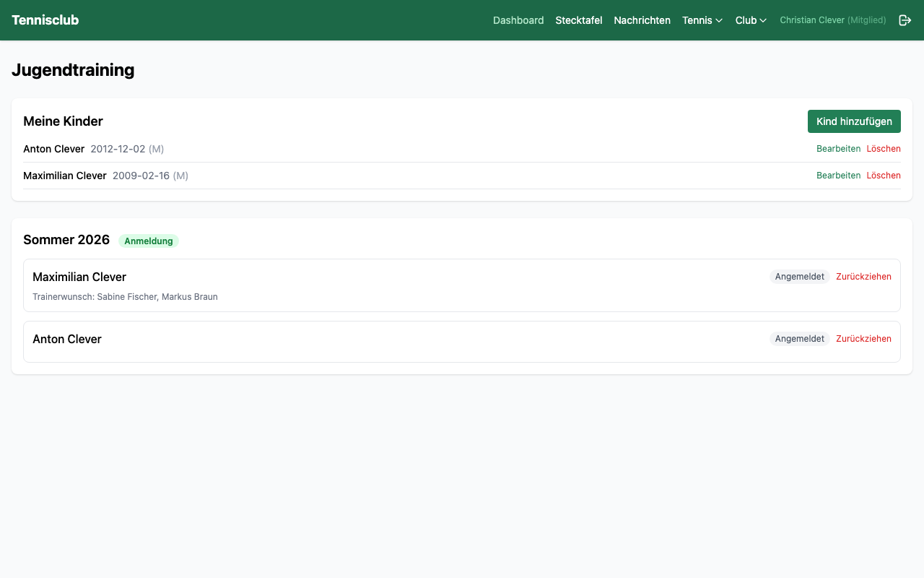Click the Anmeldung badge beside Sommer 2026
The width and height of the screenshot is (924, 578).
pos(148,241)
